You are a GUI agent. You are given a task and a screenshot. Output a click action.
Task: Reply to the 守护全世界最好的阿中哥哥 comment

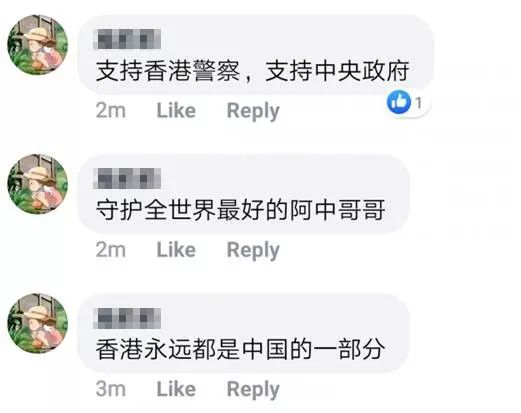click(253, 251)
